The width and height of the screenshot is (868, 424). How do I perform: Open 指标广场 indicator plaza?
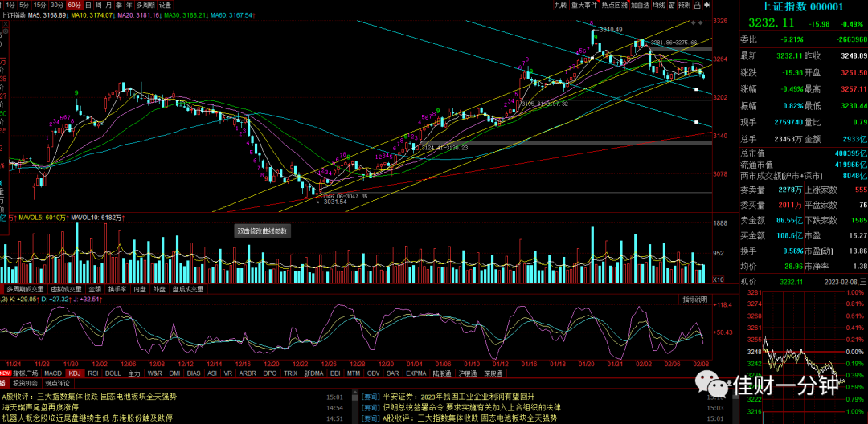coord(26,373)
